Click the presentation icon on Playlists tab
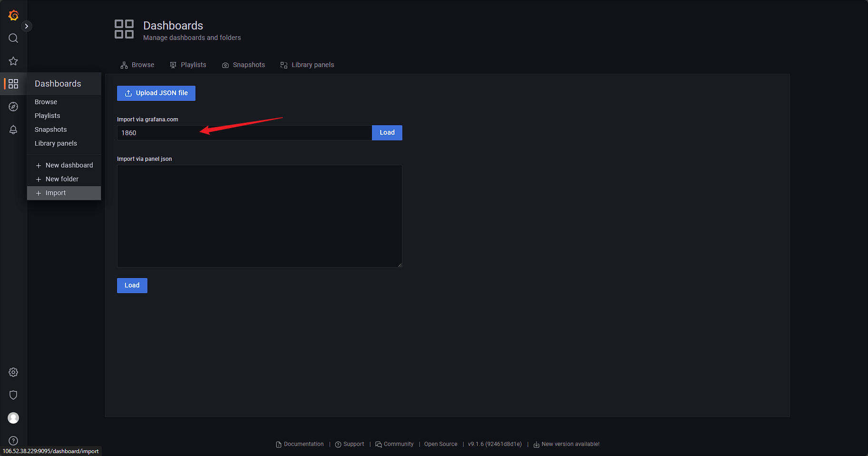The image size is (868, 456). click(x=173, y=65)
